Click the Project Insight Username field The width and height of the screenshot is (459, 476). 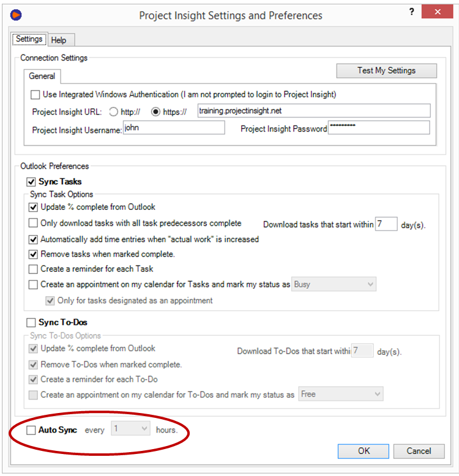(174, 128)
